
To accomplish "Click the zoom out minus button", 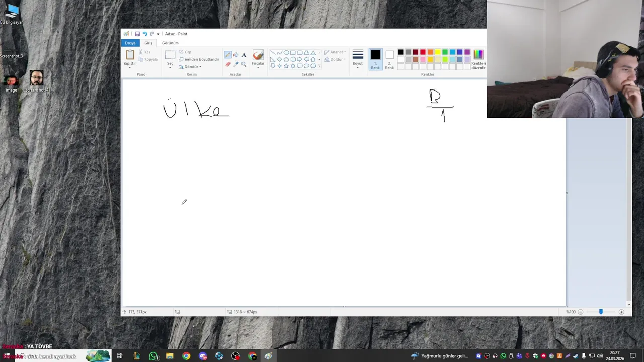I will [x=580, y=312].
